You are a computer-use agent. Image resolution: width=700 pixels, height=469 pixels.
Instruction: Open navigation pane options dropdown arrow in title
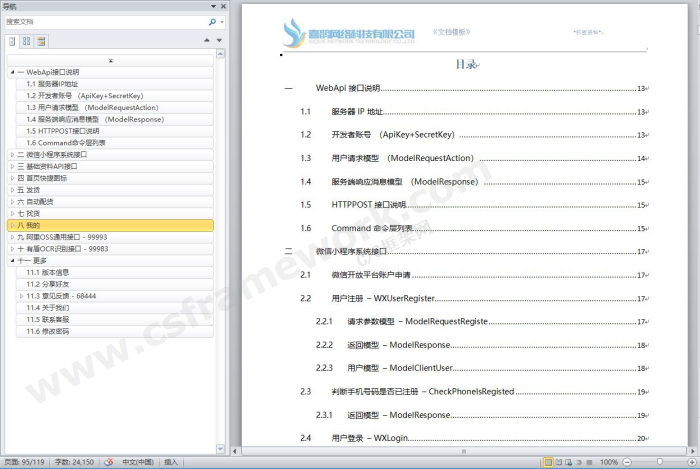point(211,6)
